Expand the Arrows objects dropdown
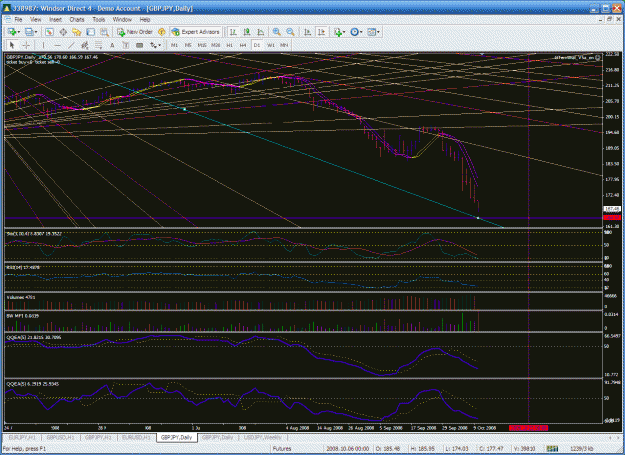The height and width of the screenshot is (455, 625). click(x=159, y=45)
